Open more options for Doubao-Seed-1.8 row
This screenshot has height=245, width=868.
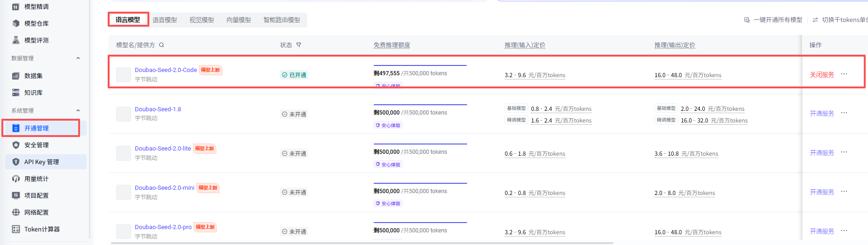(844, 113)
